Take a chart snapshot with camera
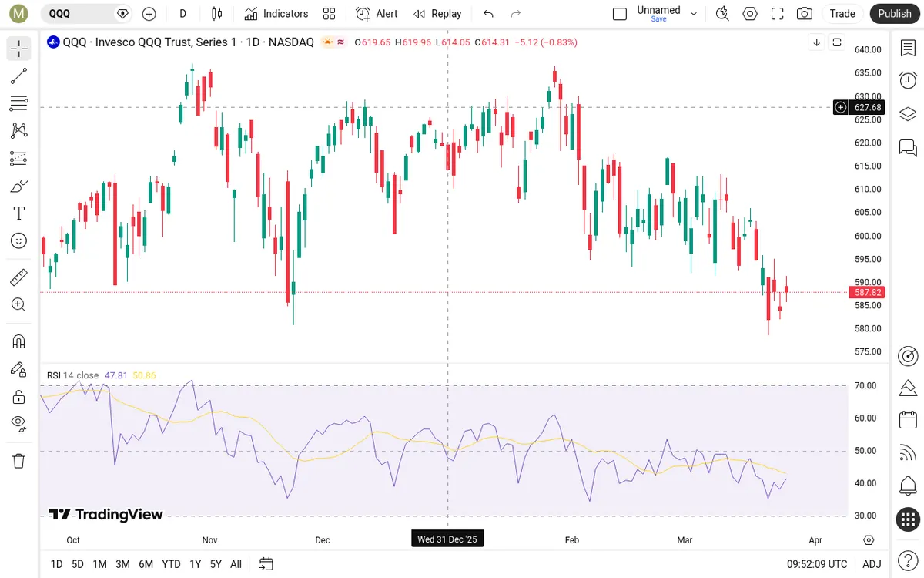Screen dimensions: 924x578 click(x=805, y=14)
